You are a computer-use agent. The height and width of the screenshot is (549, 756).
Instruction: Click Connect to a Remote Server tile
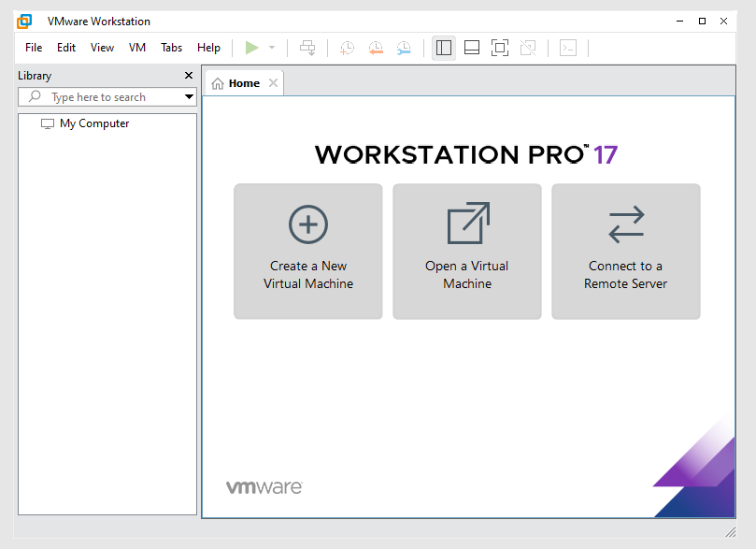[x=626, y=252]
